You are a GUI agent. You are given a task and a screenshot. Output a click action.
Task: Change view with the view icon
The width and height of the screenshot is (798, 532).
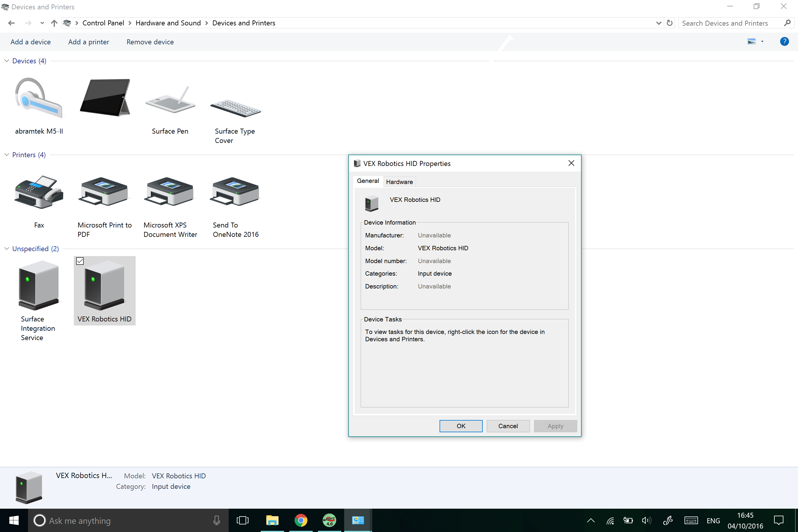coord(751,41)
